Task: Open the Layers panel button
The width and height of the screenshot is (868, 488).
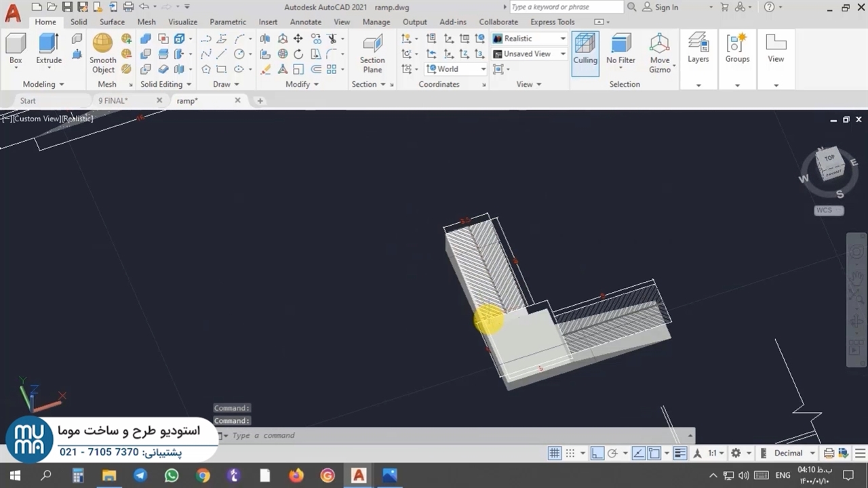Action: pyautogui.click(x=698, y=49)
